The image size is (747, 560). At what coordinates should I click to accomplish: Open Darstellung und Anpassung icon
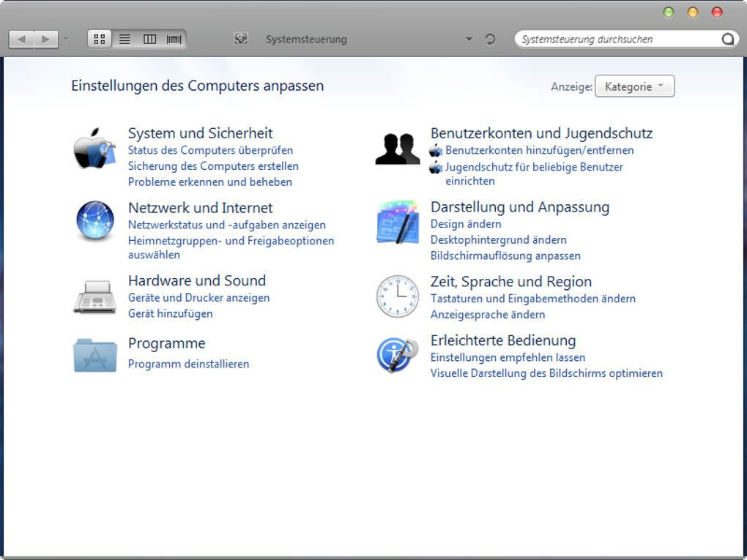[x=398, y=222]
